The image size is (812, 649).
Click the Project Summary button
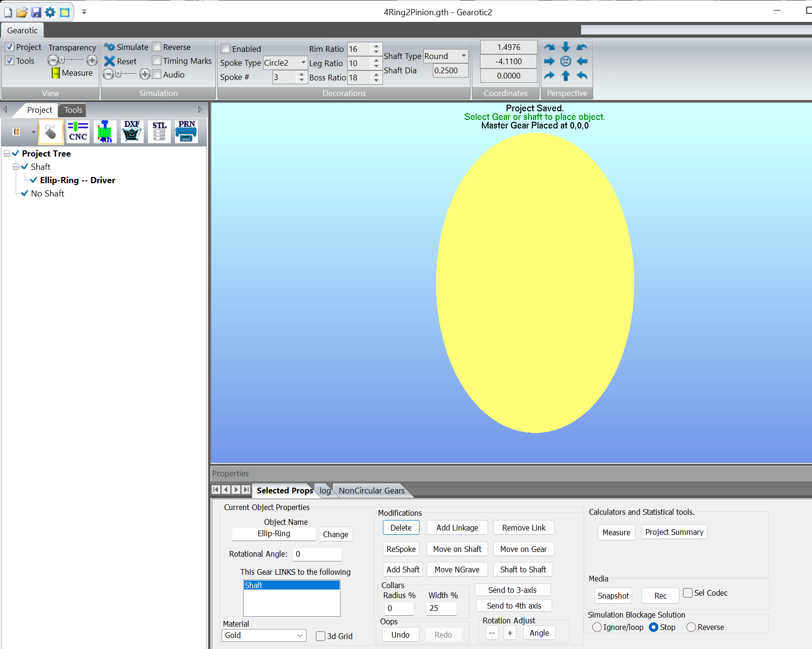tap(674, 532)
